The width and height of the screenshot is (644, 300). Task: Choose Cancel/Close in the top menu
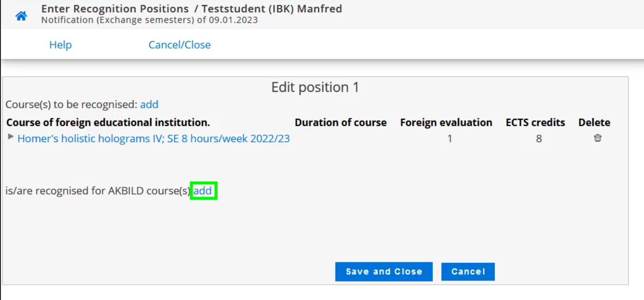click(179, 45)
